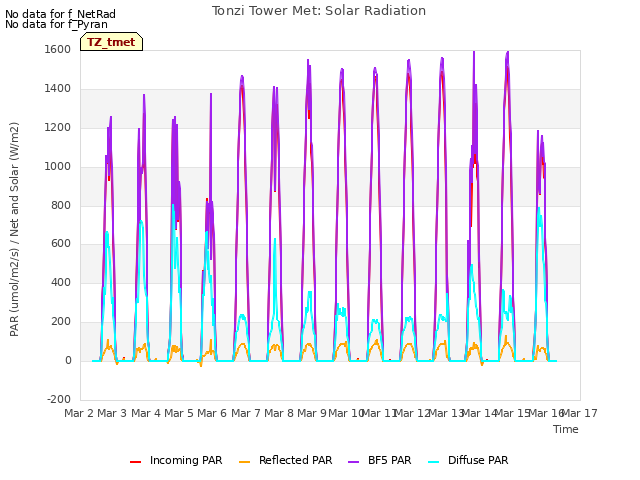Click the x-axis label 'Mar 8'
The height and width of the screenshot is (480, 640).
(279, 413)
